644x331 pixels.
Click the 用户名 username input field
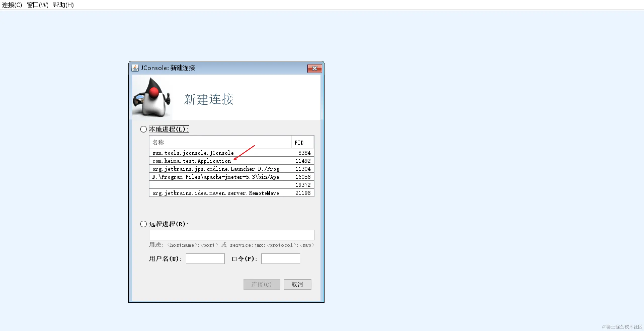point(205,259)
